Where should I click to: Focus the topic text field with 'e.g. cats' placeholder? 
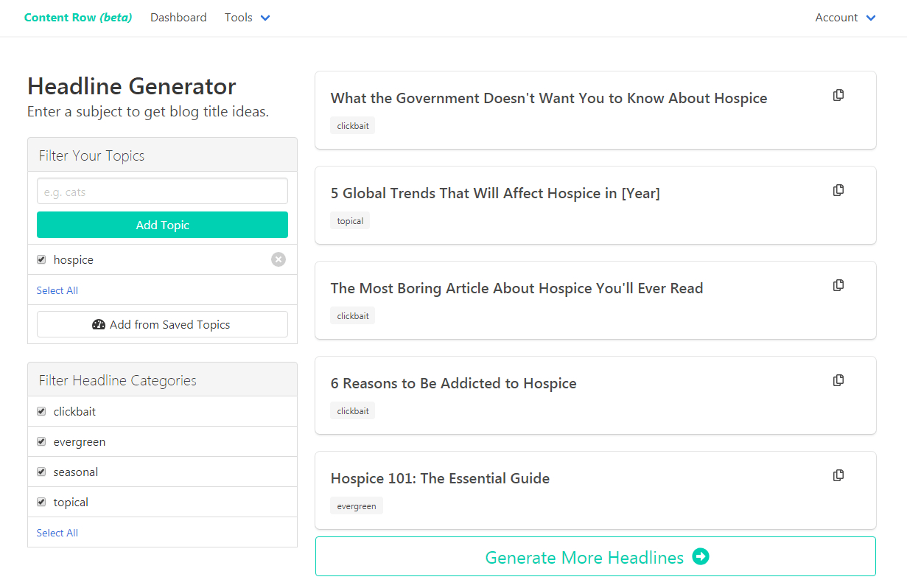(162, 191)
